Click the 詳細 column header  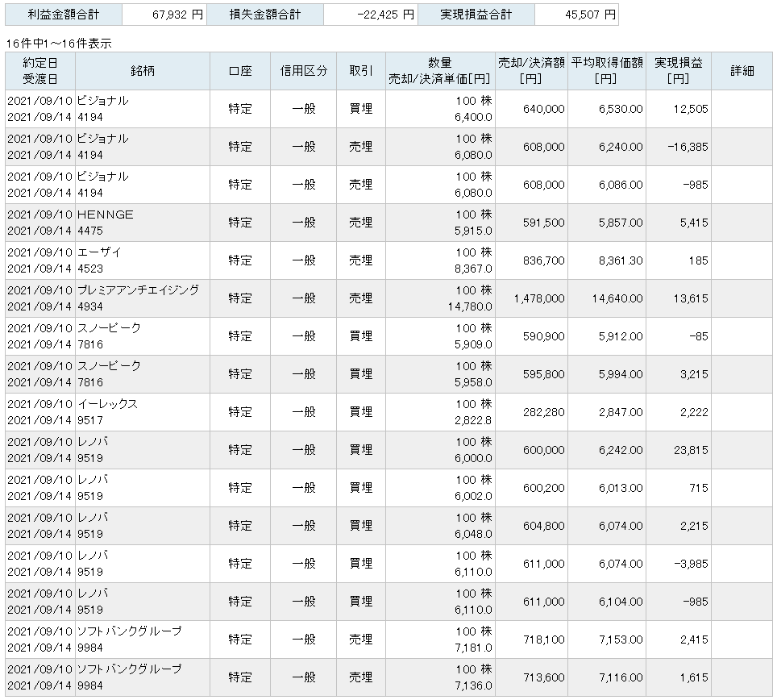click(742, 71)
